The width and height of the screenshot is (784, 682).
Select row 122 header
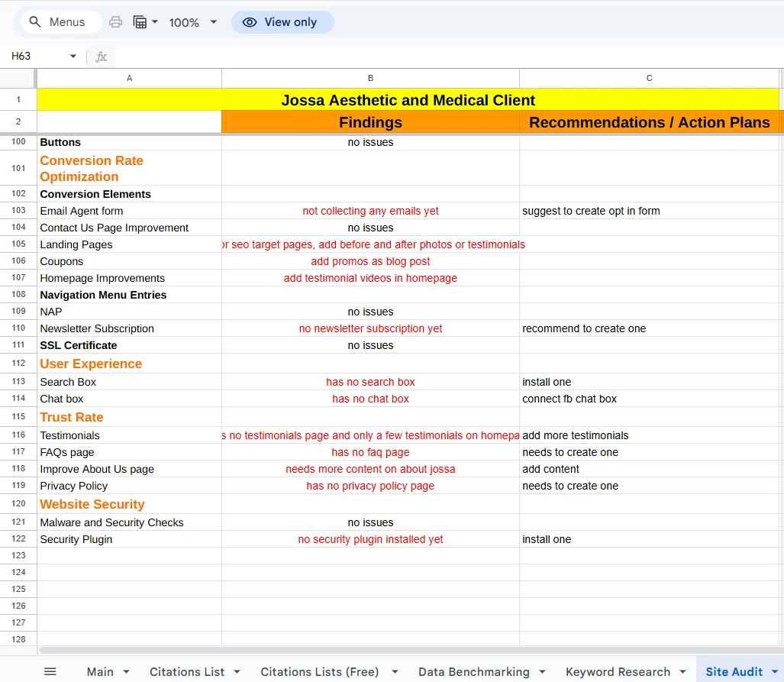tap(18, 538)
